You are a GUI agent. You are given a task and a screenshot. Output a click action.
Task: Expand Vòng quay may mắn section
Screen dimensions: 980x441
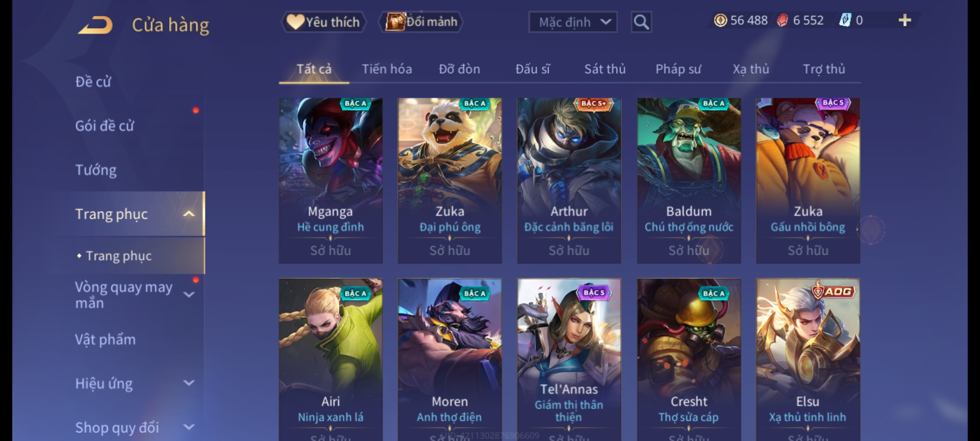click(189, 294)
